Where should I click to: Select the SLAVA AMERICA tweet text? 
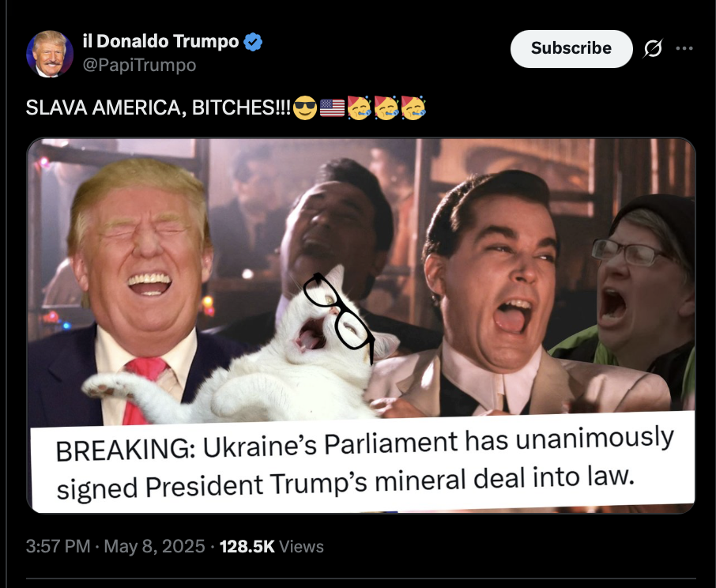[x=158, y=107]
